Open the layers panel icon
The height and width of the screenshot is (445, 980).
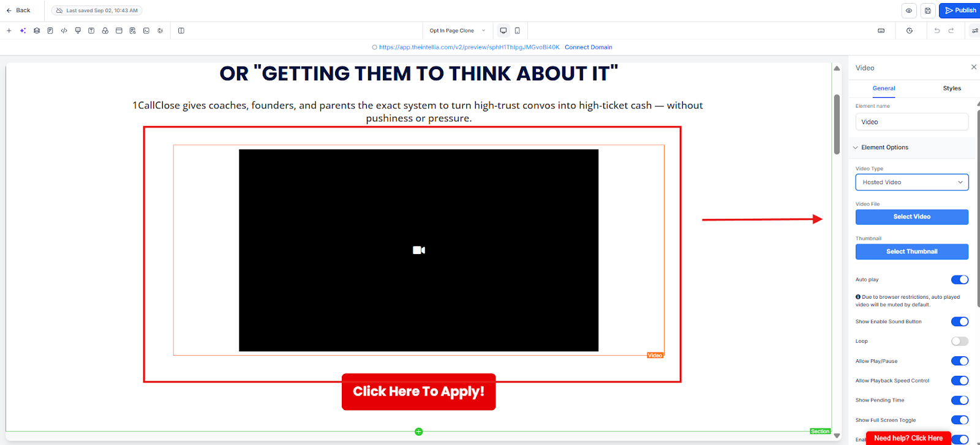coord(37,31)
